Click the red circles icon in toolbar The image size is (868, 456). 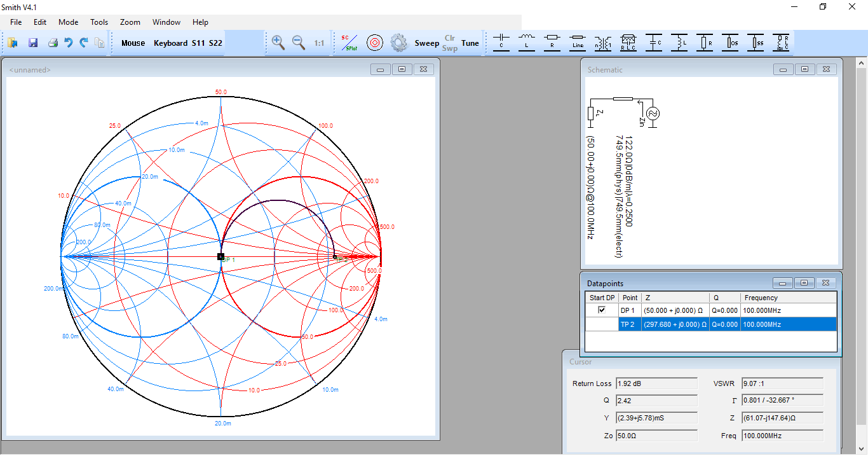pos(375,43)
